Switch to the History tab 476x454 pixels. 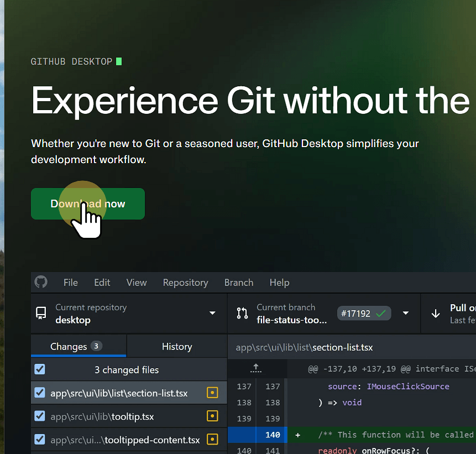click(x=176, y=346)
